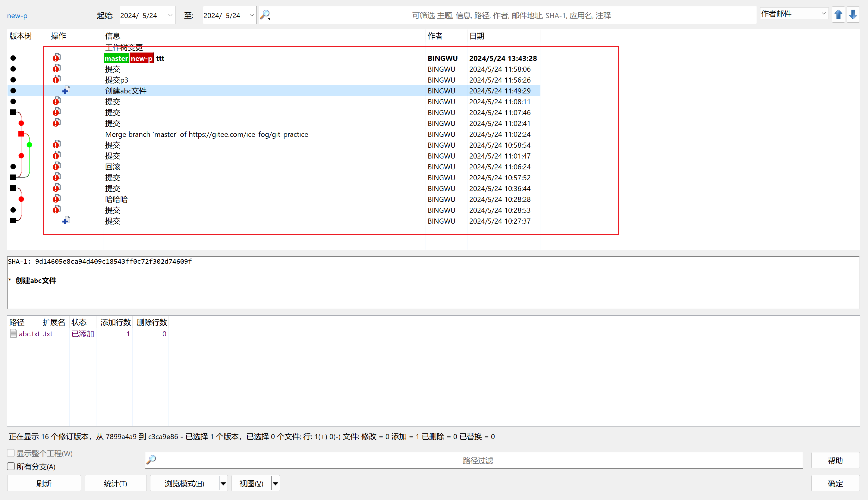Screen dimensions: 868x500
Task: Click the path filter magnifier icon
Action: coord(151,460)
